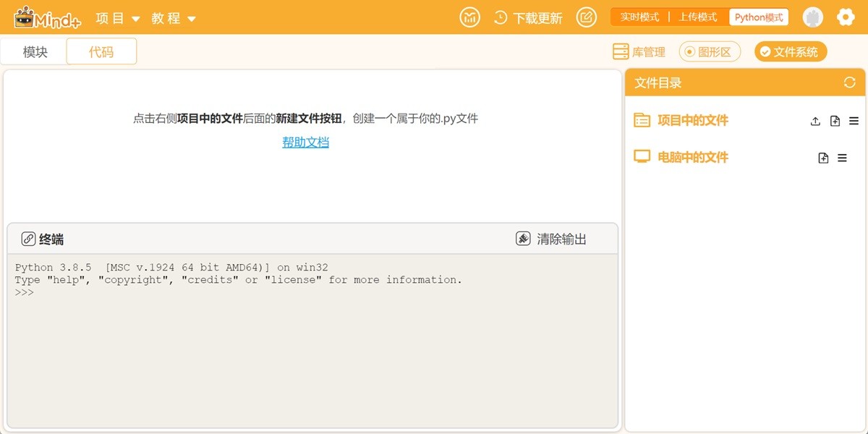
Task: Click 下载更新 to download updates
Action: click(539, 17)
